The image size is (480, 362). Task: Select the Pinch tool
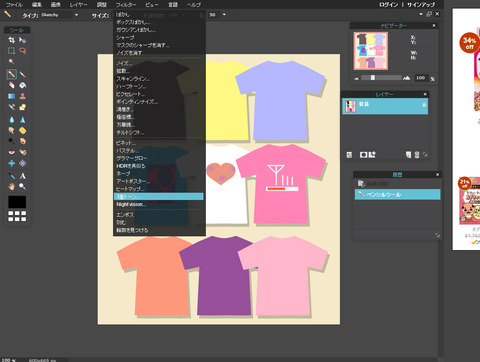tap(22, 163)
